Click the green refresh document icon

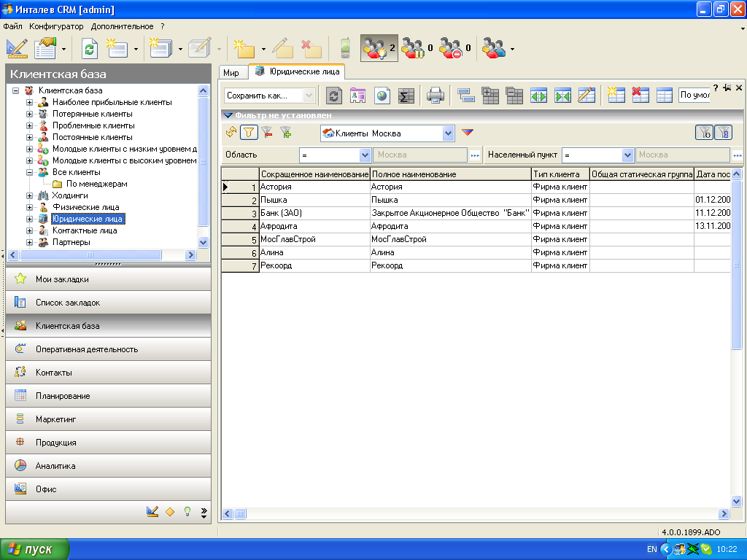[x=89, y=49]
